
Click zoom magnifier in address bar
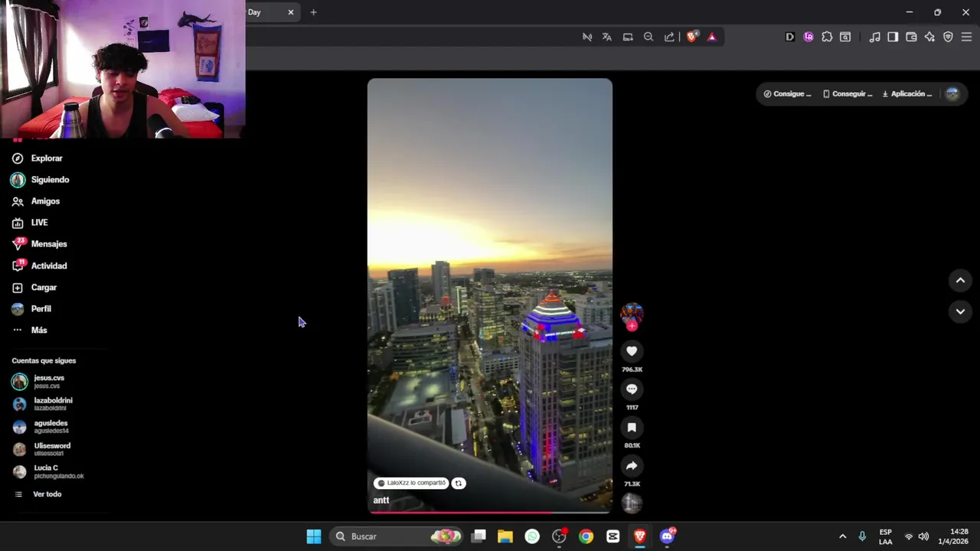point(648,37)
